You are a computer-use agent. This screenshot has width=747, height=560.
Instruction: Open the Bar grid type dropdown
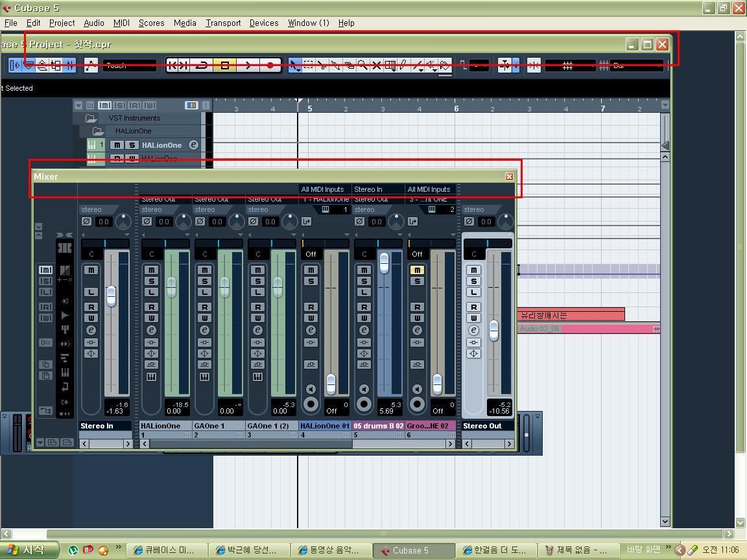[637, 65]
